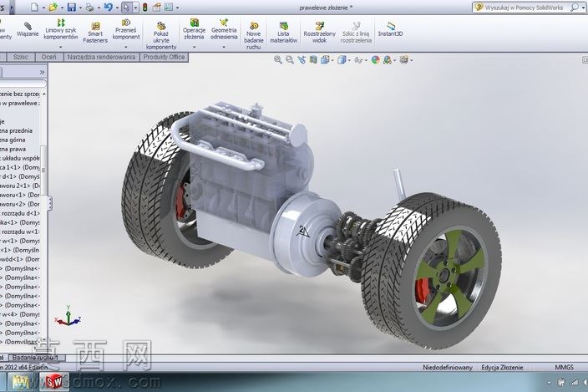Expand the Undo history dropdown arrow
Image resolution: width=588 pixels, height=392 pixels.
point(118,8)
